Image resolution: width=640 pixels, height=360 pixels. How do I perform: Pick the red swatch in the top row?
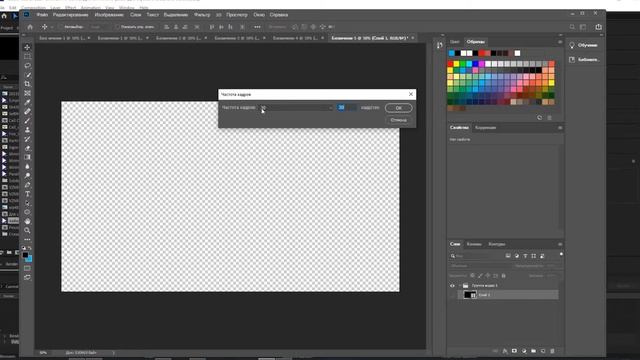click(x=450, y=64)
